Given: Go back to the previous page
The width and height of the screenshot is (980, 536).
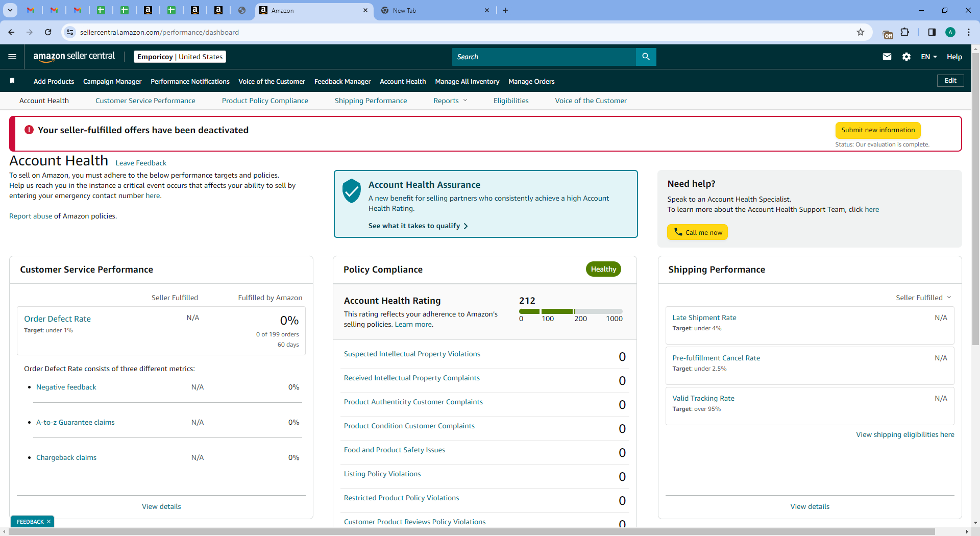Looking at the screenshot, I should click(11, 32).
